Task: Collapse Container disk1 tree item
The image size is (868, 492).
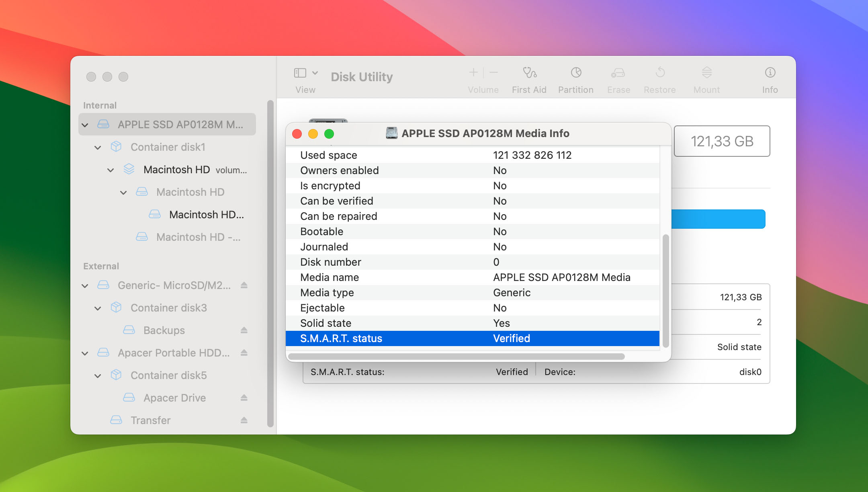Action: point(98,148)
